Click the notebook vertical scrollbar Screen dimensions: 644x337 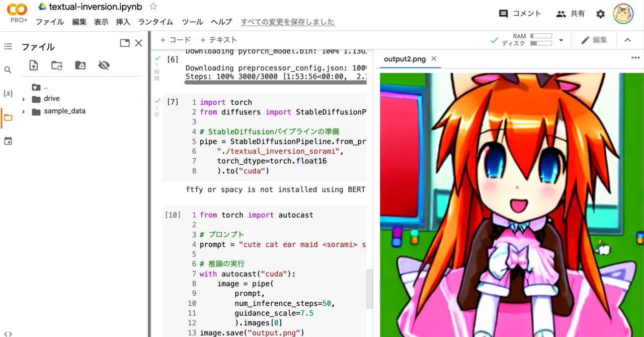pyautogui.click(x=370, y=289)
